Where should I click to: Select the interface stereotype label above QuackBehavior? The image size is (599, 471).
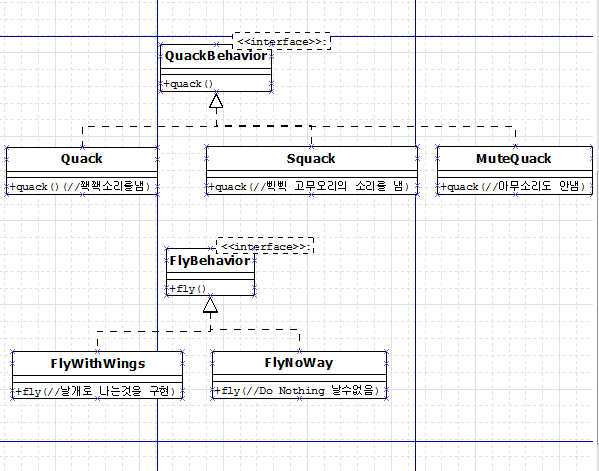click(282, 41)
